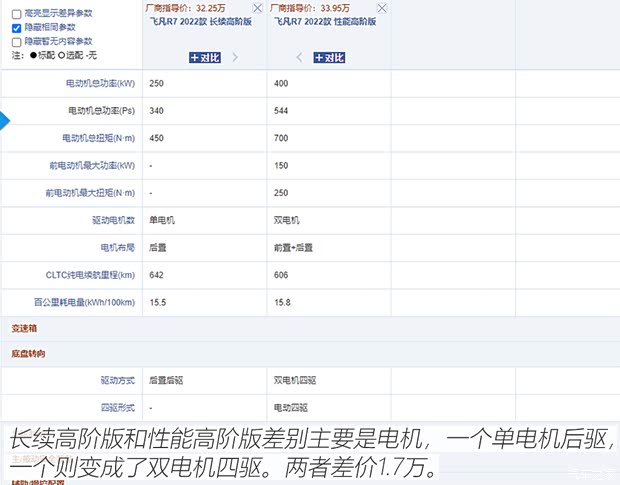Tick the 隐藏暂无内容参数 checkbox

17,42
